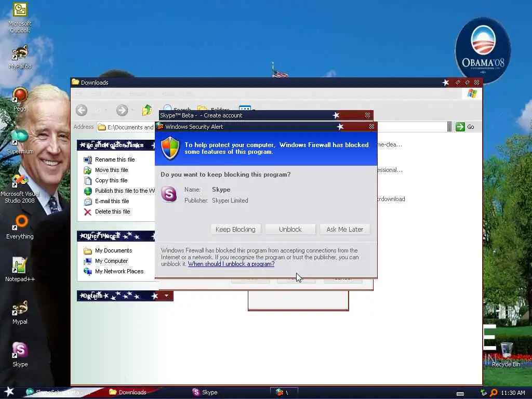Click the orange magnifier tray icon

coord(494,393)
